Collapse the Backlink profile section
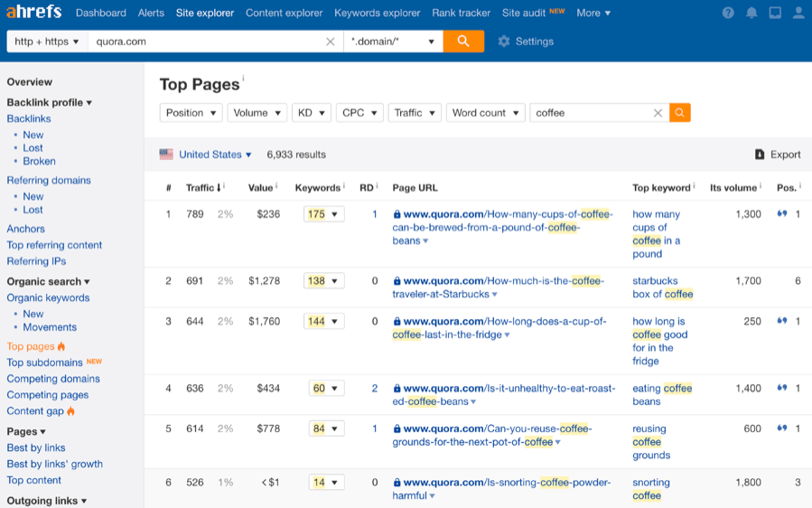812x508 pixels. [49, 103]
